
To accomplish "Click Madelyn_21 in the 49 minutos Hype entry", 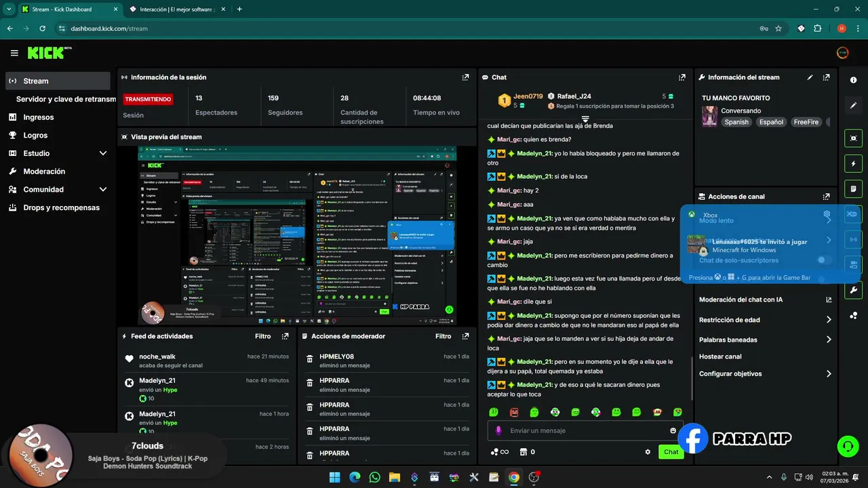I will pyautogui.click(x=157, y=381).
